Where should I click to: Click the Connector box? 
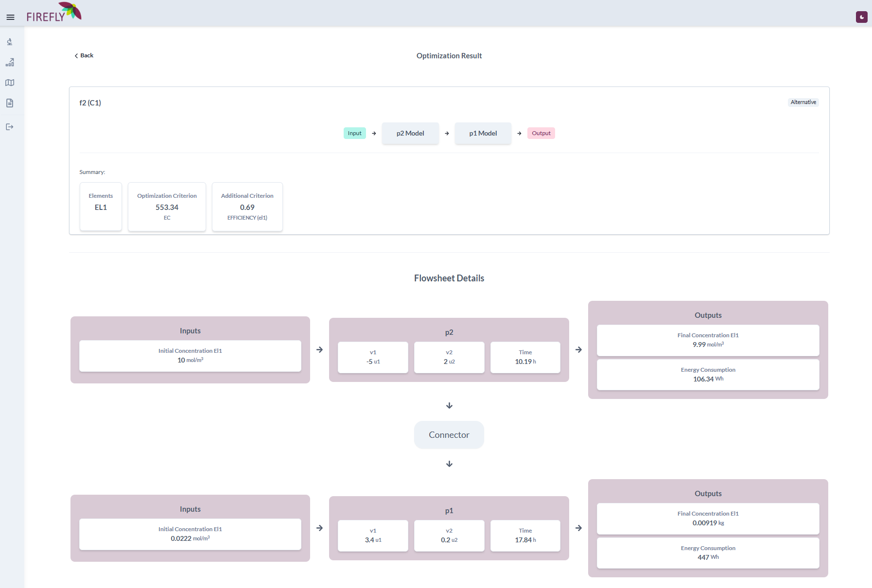[449, 435]
